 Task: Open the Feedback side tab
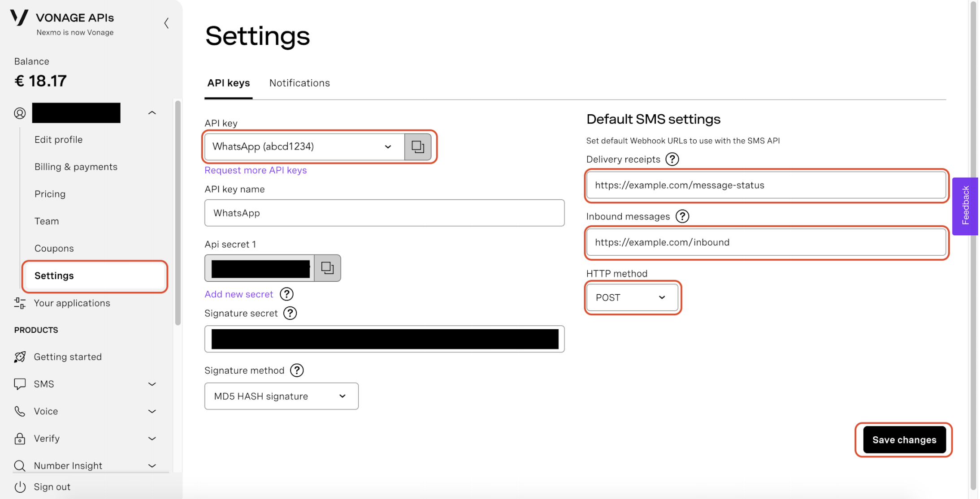point(966,206)
